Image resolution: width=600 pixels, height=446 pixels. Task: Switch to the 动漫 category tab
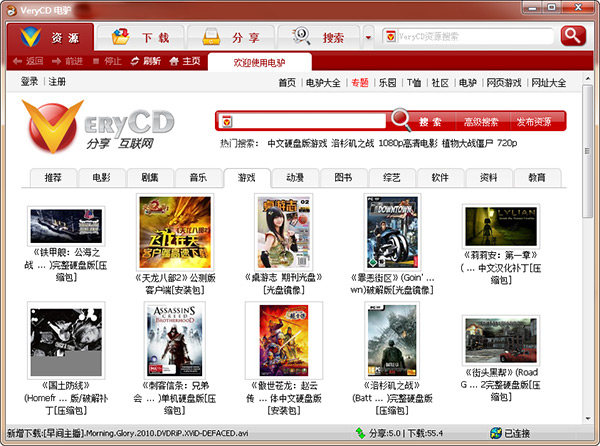[x=295, y=178]
